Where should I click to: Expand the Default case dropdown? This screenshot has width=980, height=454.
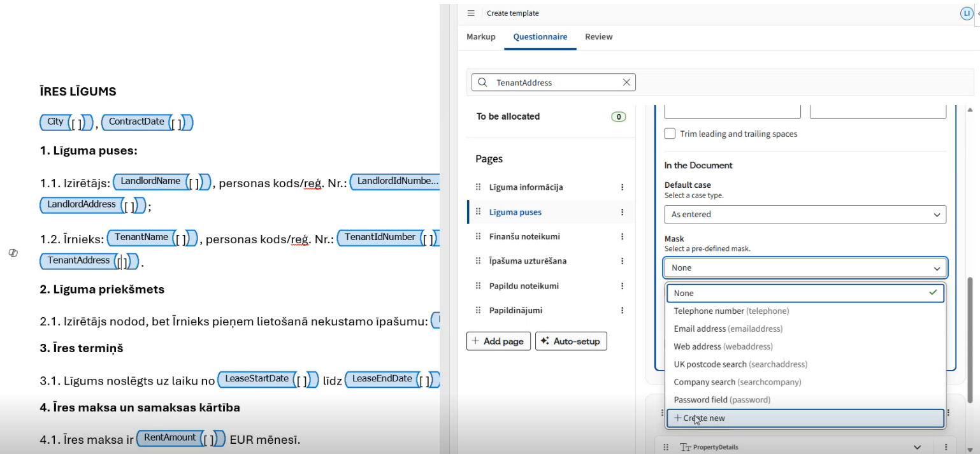pos(805,215)
